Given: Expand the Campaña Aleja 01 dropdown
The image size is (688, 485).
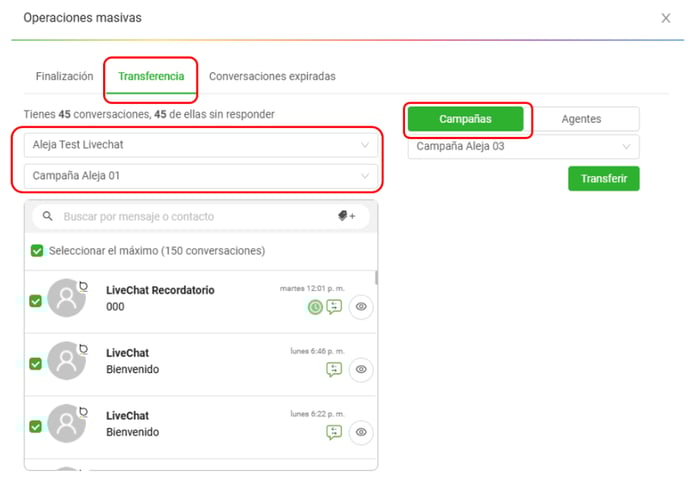Looking at the screenshot, I should pyautogui.click(x=201, y=176).
